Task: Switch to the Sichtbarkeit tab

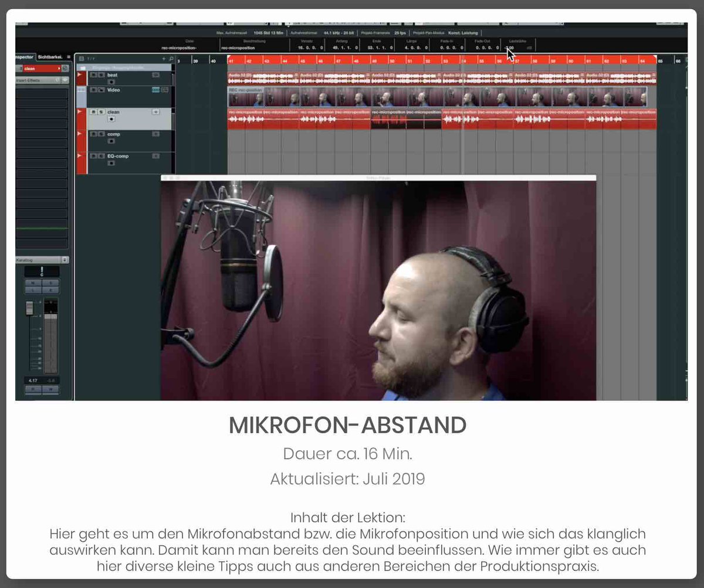Action: (x=50, y=57)
